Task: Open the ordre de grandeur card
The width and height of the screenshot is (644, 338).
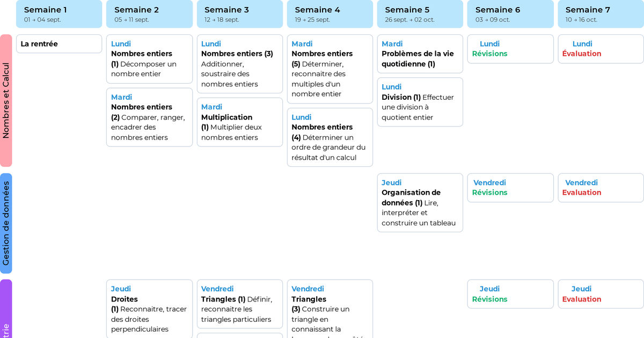Action: (x=330, y=137)
